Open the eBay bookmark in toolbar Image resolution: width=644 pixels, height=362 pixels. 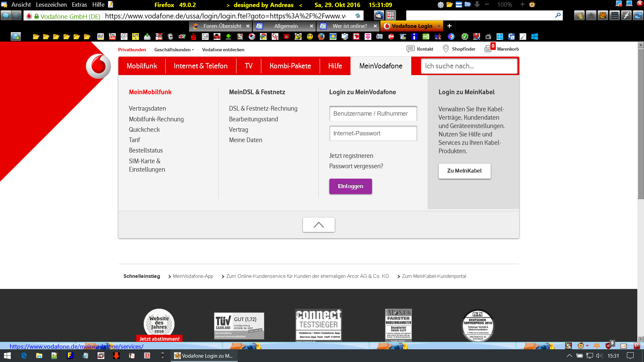tap(182, 37)
